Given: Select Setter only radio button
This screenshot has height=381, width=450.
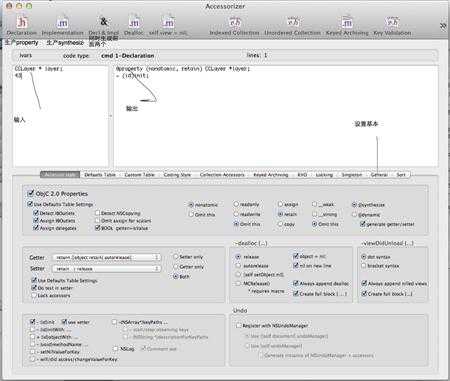Looking at the screenshot, I should (x=176, y=257).
